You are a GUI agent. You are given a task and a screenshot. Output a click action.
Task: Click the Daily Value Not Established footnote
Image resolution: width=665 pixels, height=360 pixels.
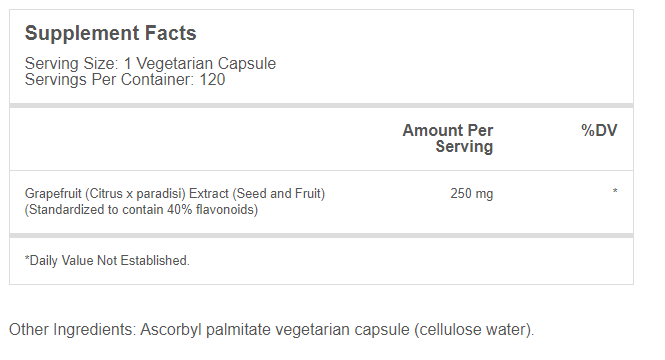pos(107,260)
